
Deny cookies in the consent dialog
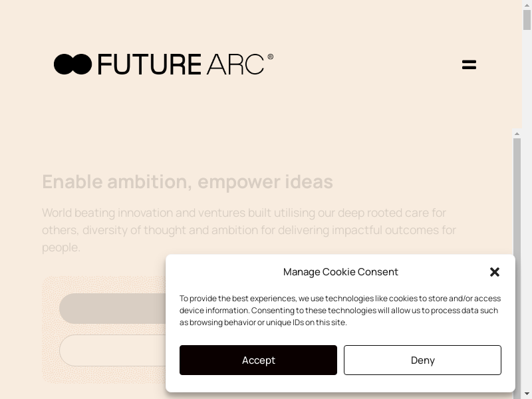click(422, 360)
